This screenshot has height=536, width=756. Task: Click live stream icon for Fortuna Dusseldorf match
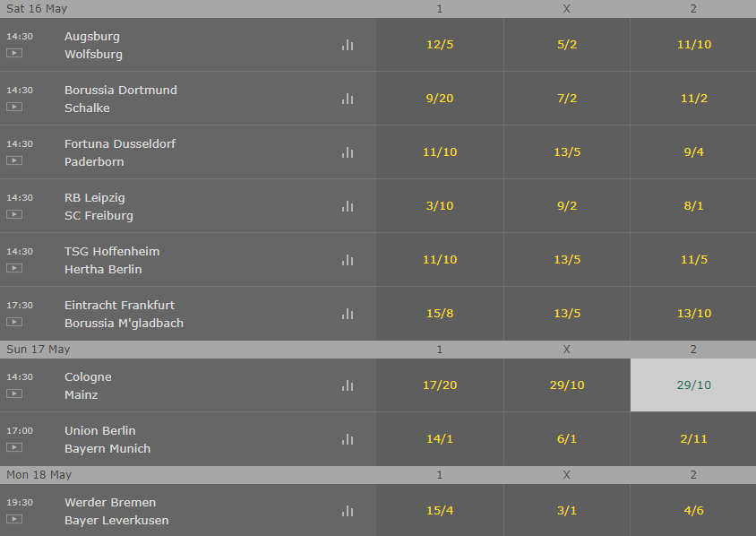[x=14, y=160]
